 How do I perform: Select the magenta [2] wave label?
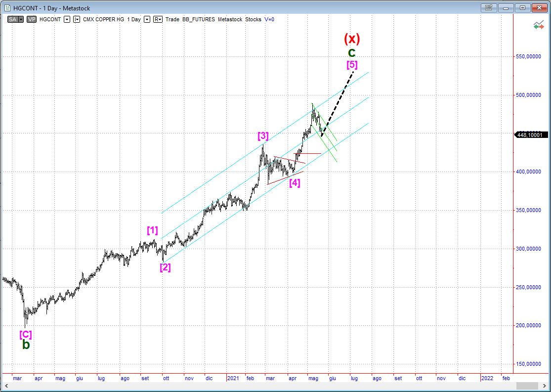pyautogui.click(x=165, y=267)
